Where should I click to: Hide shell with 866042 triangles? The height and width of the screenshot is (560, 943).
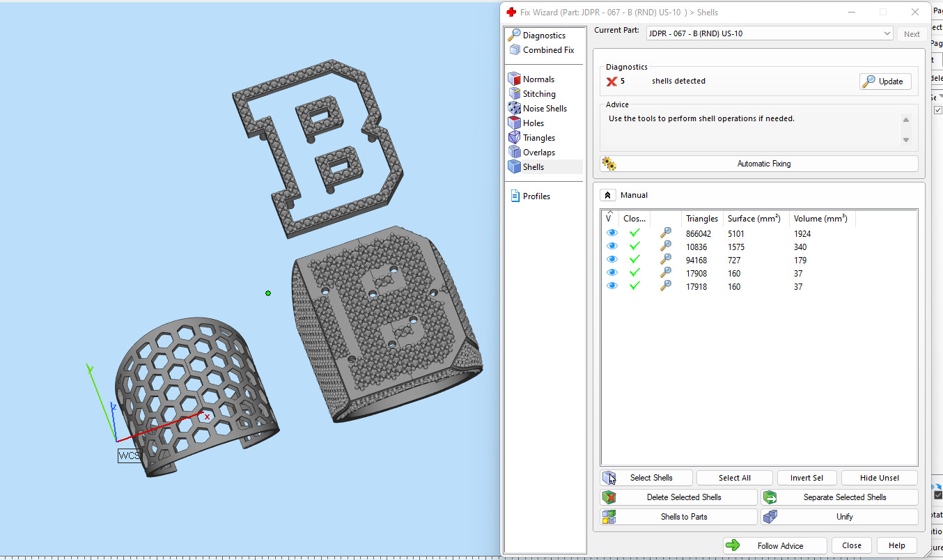pos(612,233)
